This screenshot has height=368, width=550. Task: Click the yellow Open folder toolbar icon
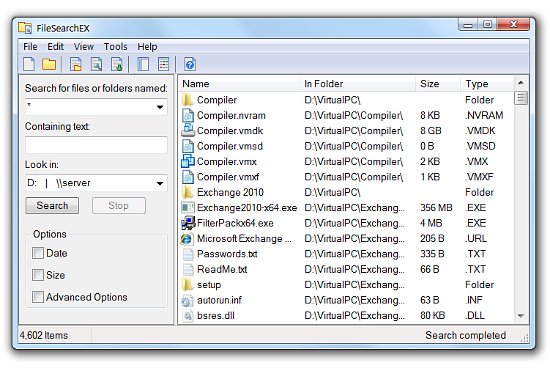pyautogui.click(x=49, y=65)
